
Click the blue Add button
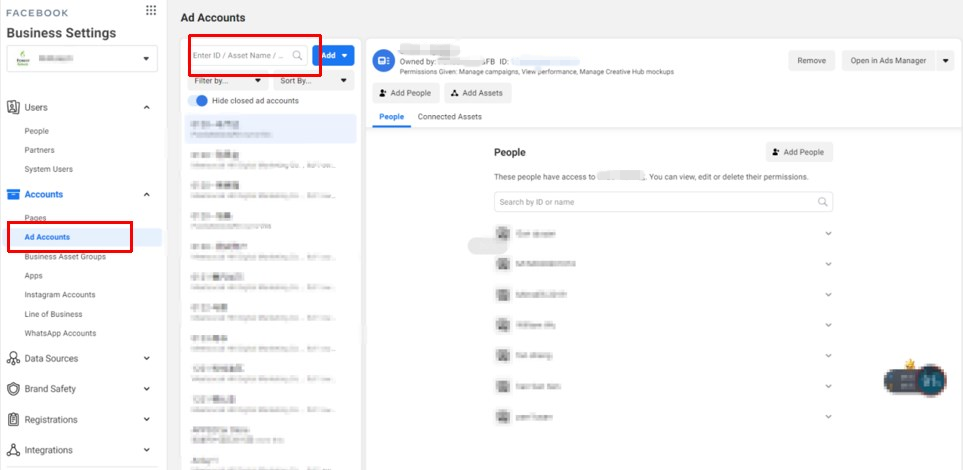tap(333, 56)
